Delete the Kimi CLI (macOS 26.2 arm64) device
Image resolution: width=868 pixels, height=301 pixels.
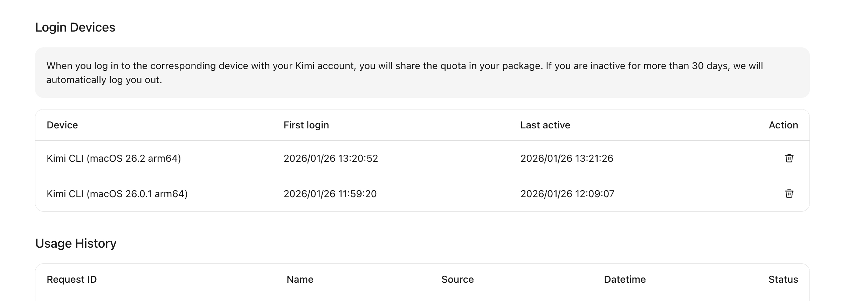tap(788, 158)
